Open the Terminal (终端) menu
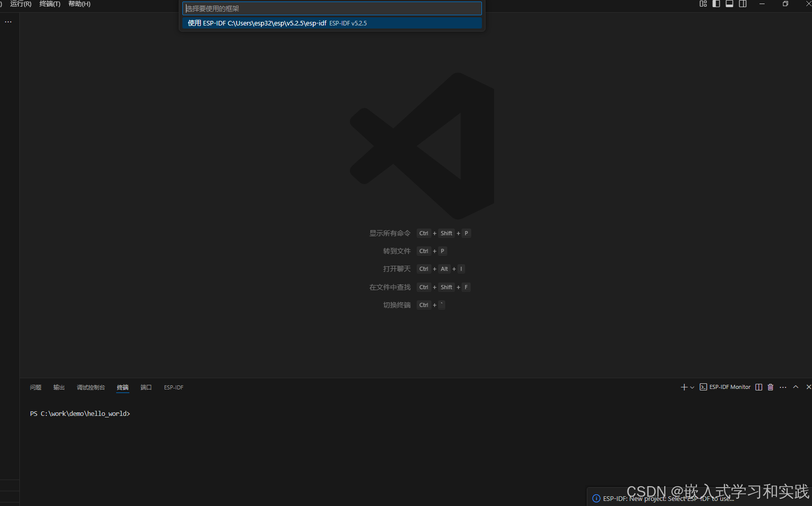This screenshot has width=812, height=506. [x=50, y=4]
